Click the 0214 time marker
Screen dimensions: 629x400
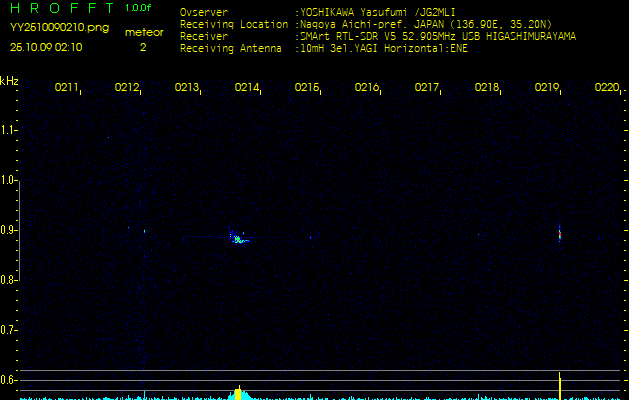coord(246,87)
